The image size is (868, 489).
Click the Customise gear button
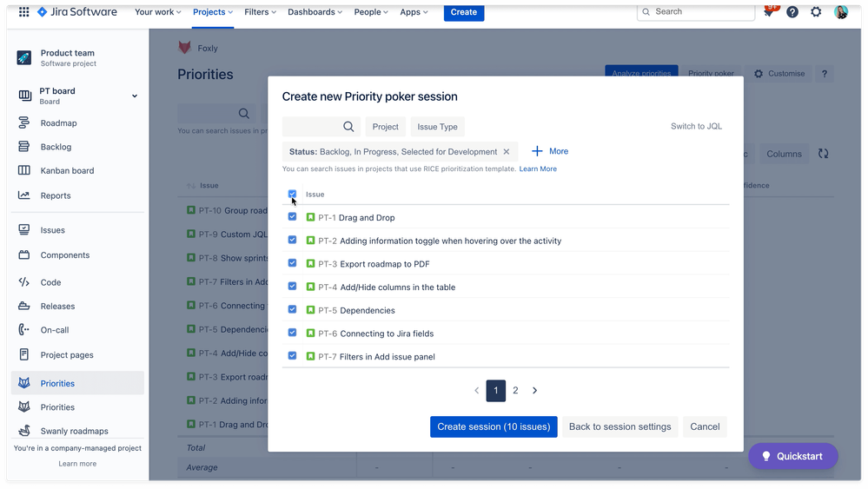coord(779,74)
